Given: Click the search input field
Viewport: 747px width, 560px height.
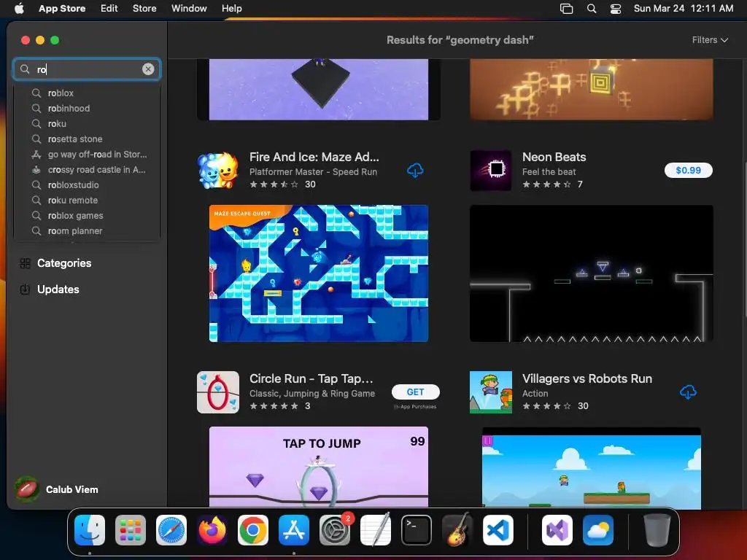Looking at the screenshot, I should click(x=87, y=69).
